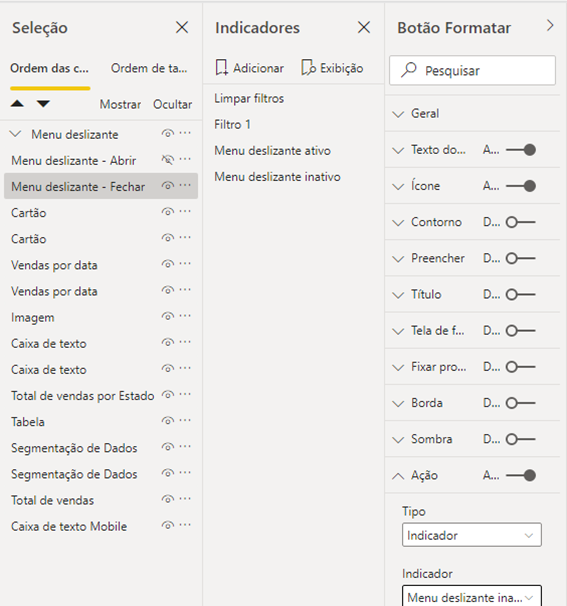Image resolution: width=567 pixels, height=606 pixels.
Task: Turn off Texto do botão toggle
Action: point(521,150)
